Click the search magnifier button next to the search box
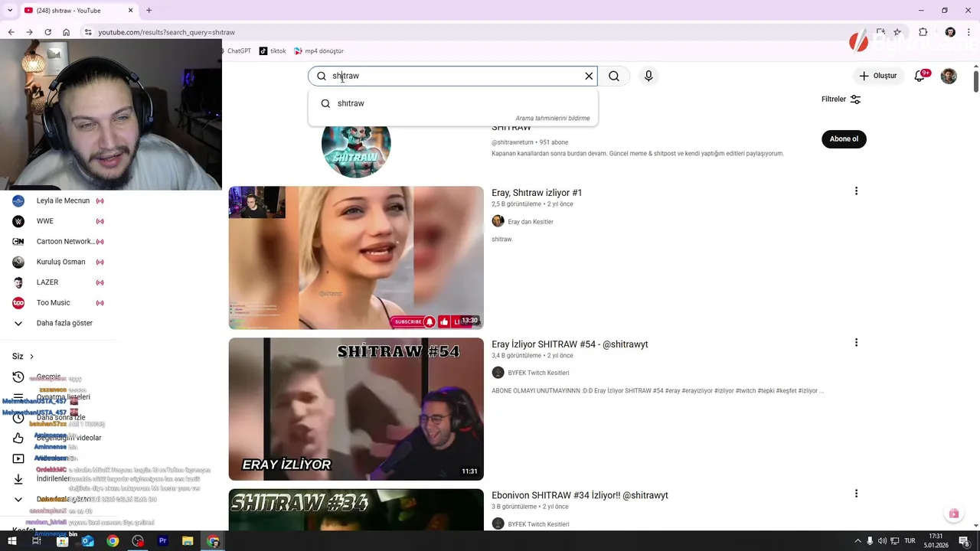The height and width of the screenshot is (551, 980). [614, 76]
